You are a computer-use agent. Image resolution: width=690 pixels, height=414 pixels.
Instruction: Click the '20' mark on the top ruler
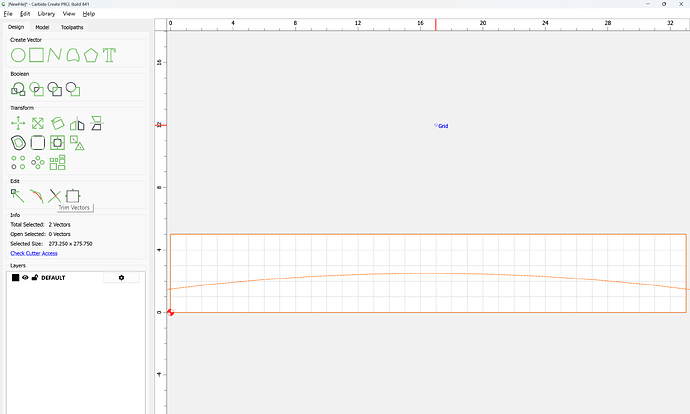coord(483,23)
